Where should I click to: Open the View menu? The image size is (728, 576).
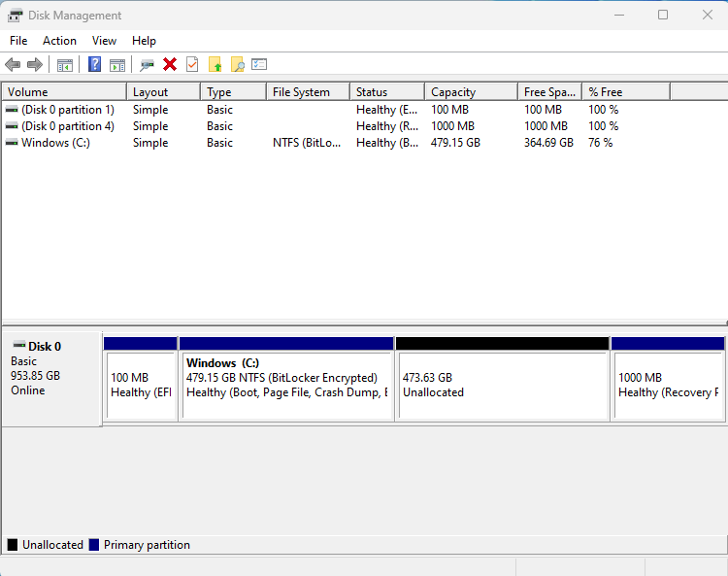pyautogui.click(x=104, y=41)
